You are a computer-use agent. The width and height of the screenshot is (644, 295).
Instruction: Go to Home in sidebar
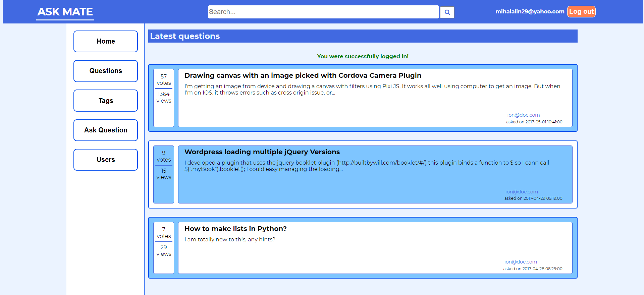[x=106, y=41]
